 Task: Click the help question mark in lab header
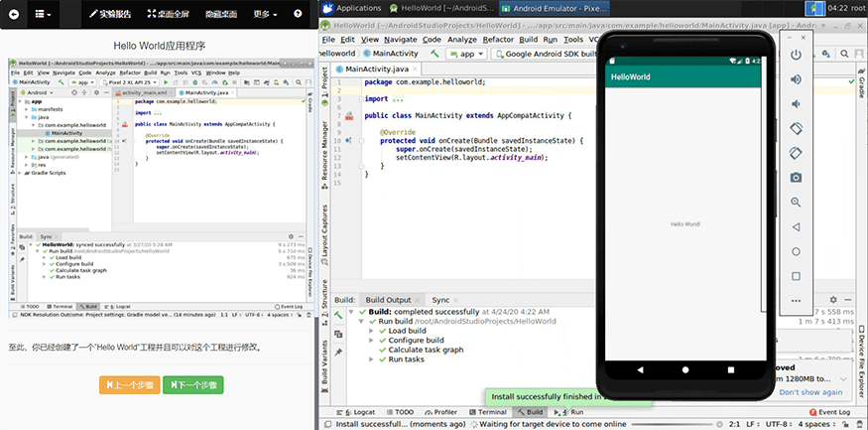pyautogui.click(x=298, y=15)
